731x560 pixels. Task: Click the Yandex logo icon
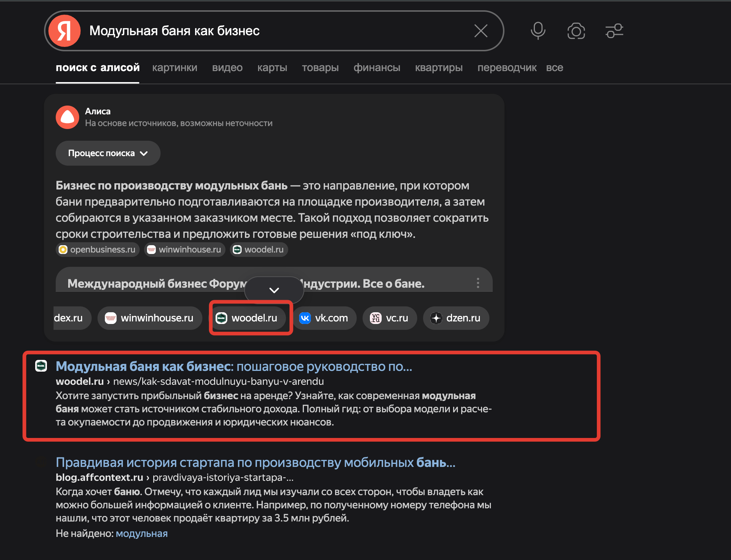click(x=65, y=30)
